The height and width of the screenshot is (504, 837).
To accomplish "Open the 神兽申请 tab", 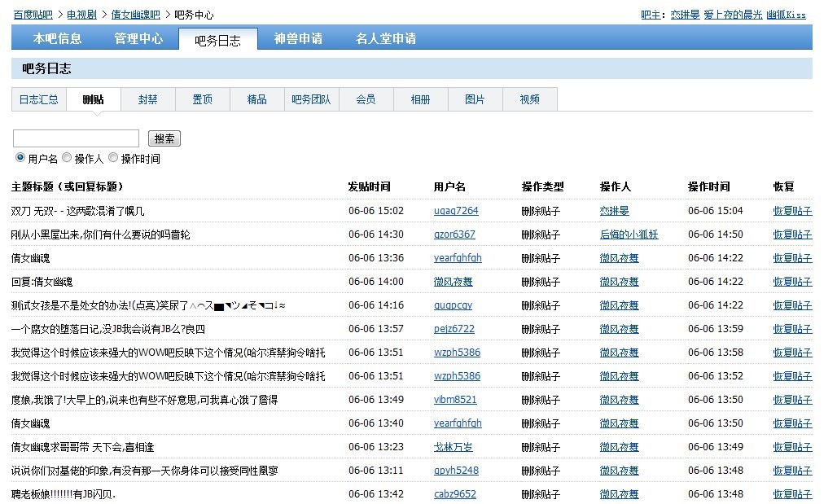I will pyautogui.click(x=298, y=38).
